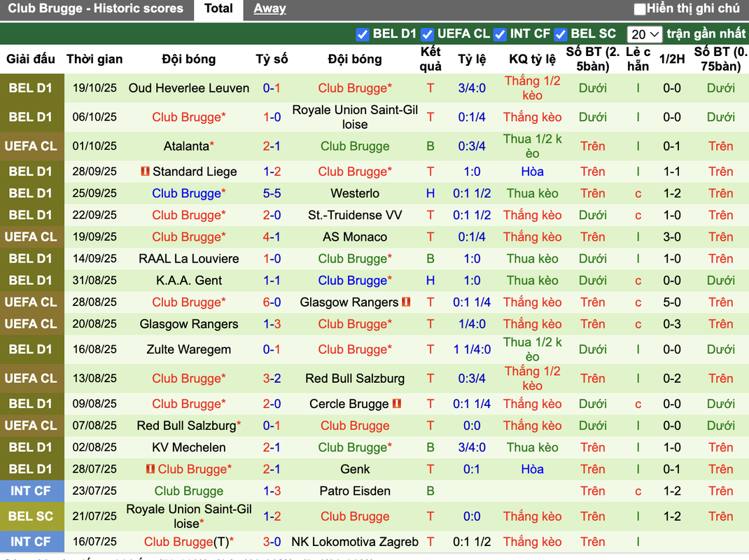The width and height of the screenshot is (749, 560).
Task: Click the 5-5 score versus Westerlo
Action: (x=272, y=193)
